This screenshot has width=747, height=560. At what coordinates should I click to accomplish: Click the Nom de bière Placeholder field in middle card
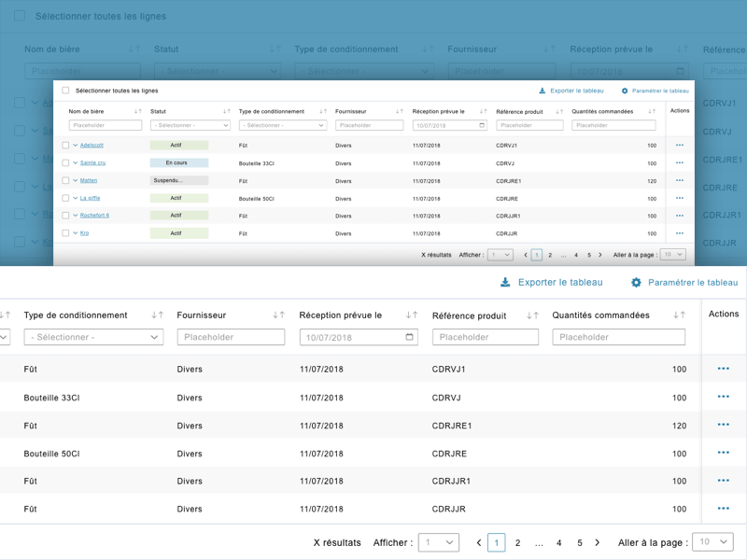pos(106,125)
